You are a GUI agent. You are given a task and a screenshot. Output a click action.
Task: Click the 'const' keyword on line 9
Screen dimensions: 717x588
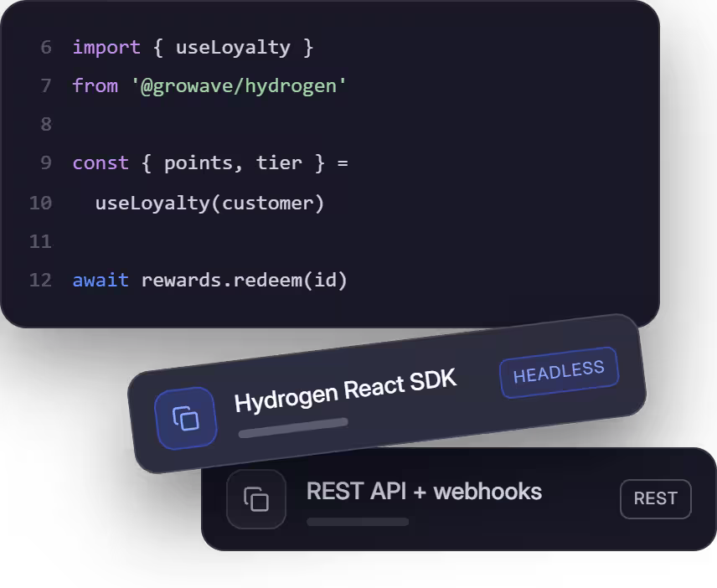[101, 162]
